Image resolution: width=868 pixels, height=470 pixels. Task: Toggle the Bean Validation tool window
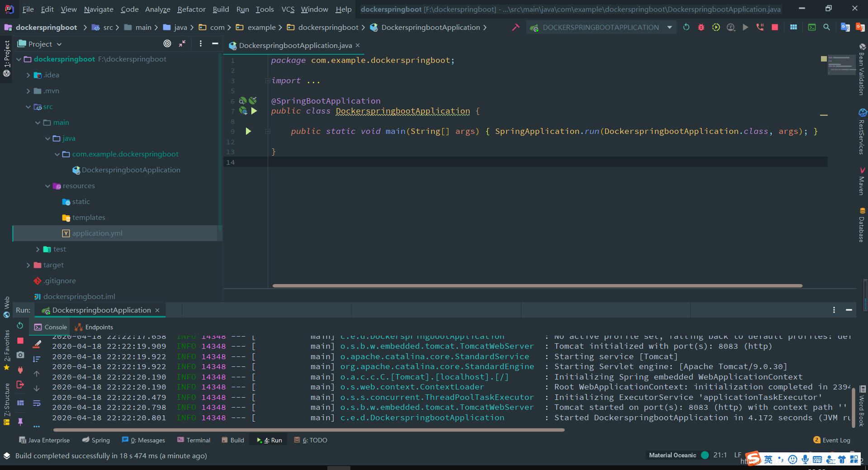click(862, 69)
